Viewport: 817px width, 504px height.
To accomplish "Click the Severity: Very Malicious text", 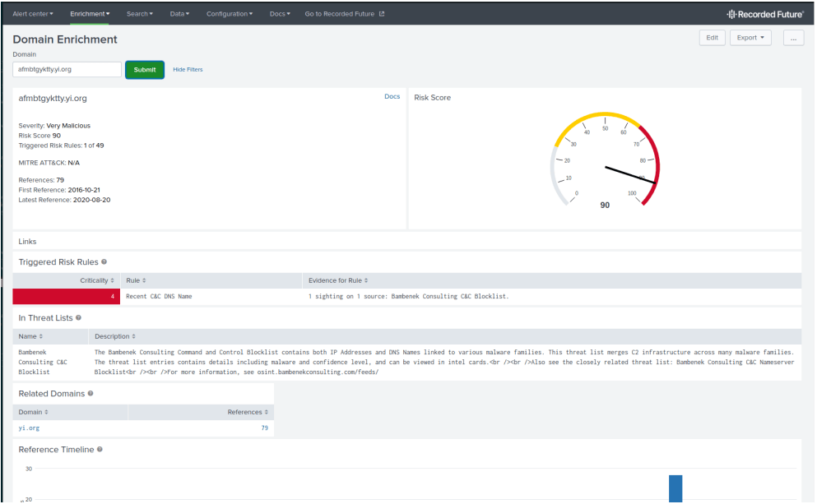I will (x=54, y=126).
